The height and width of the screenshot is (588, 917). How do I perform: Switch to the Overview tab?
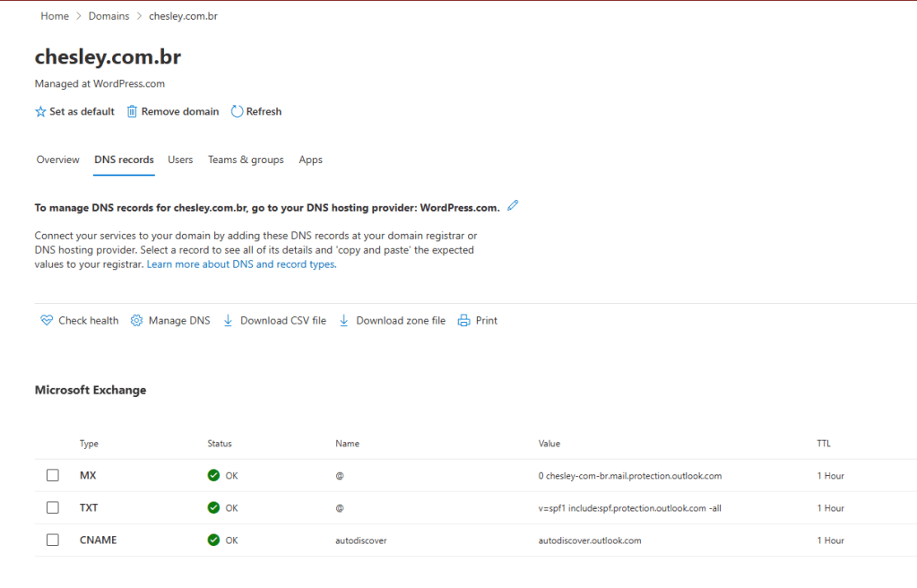(57, 160)
